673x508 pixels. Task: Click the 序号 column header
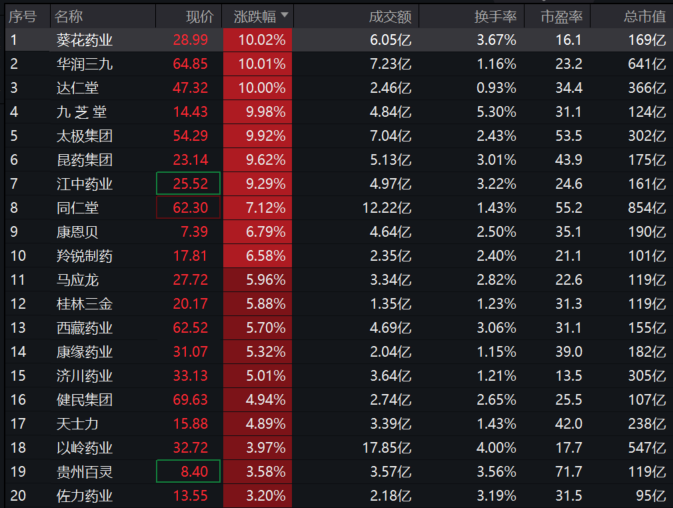click(22, 17)
